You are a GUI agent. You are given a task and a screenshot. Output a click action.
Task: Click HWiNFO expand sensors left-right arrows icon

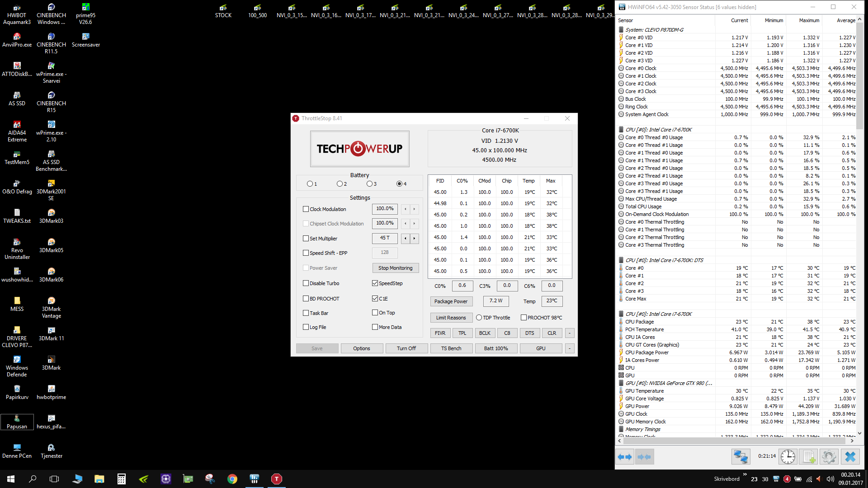point(625,457)
